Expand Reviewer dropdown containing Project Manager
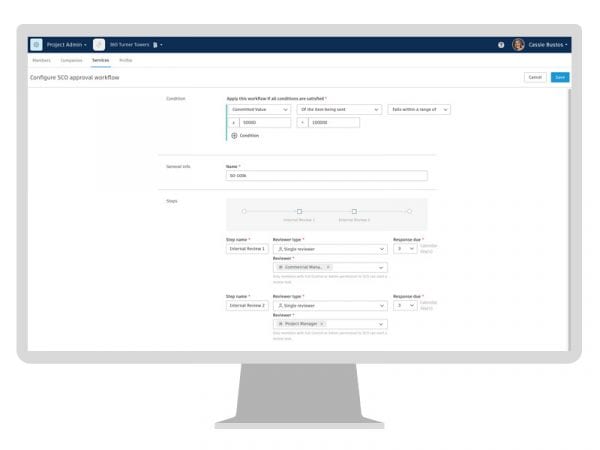The width and height of the screenshot is (600, 450). (381, 324)
